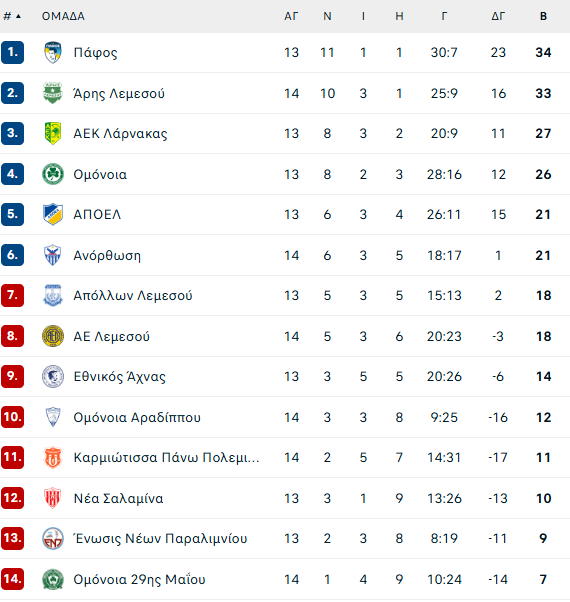Click the ΑΕ Λεμεσού round yellow logo

point(53,336)
